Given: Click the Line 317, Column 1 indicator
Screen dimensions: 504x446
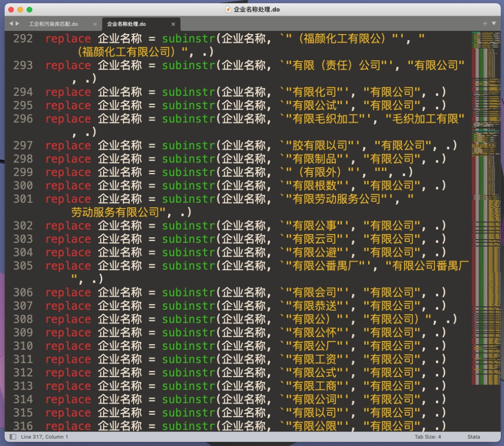Looking at the screenshot, I should [45, 437].
